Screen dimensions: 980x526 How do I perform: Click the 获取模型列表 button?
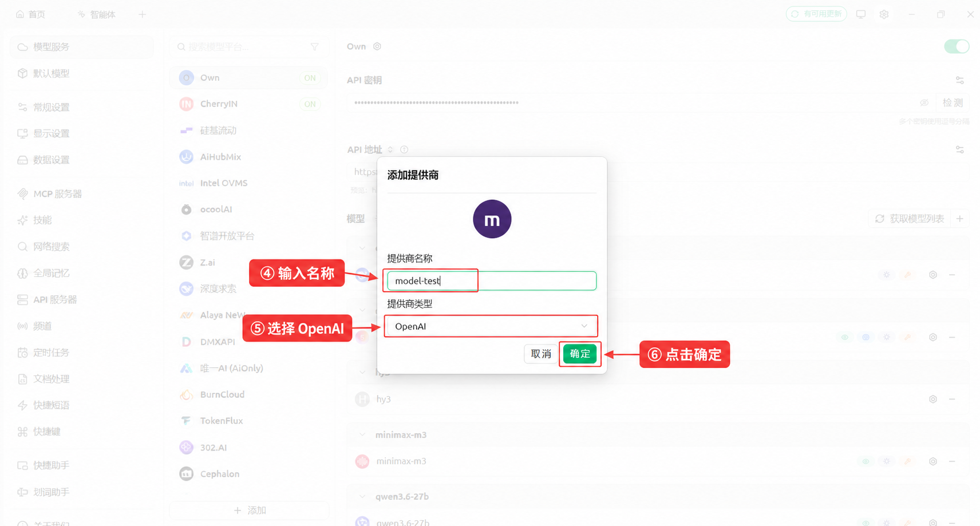pos(910,219)
